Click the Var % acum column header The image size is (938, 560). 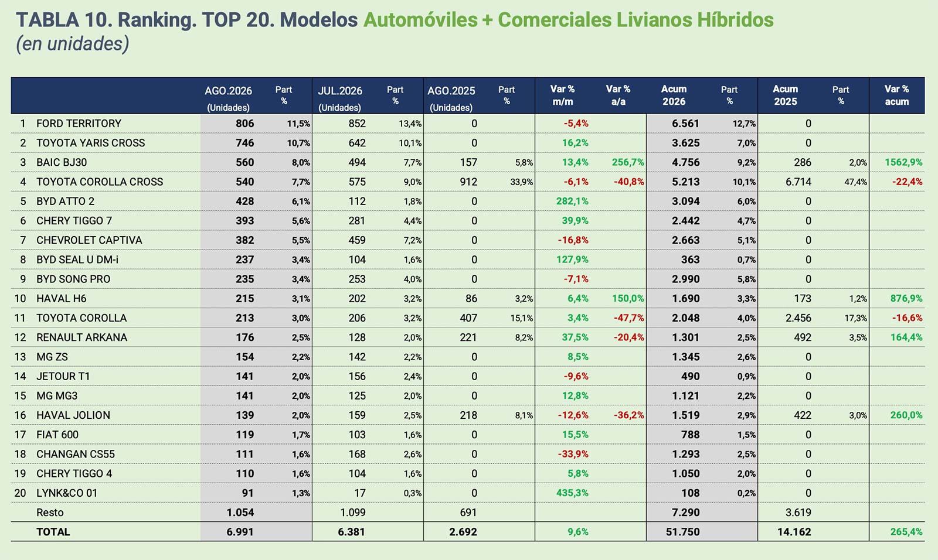pyautogui.click(x=896, y=95)
